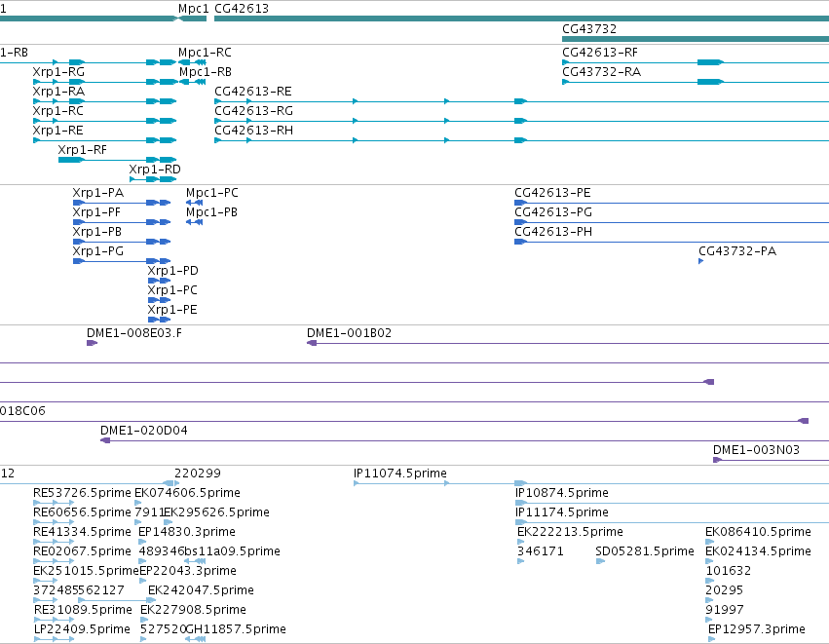Viewport: 829px width, 644px height.
Task: Click the Mpc1-RB transcript
Action: (x=206, y=72)
